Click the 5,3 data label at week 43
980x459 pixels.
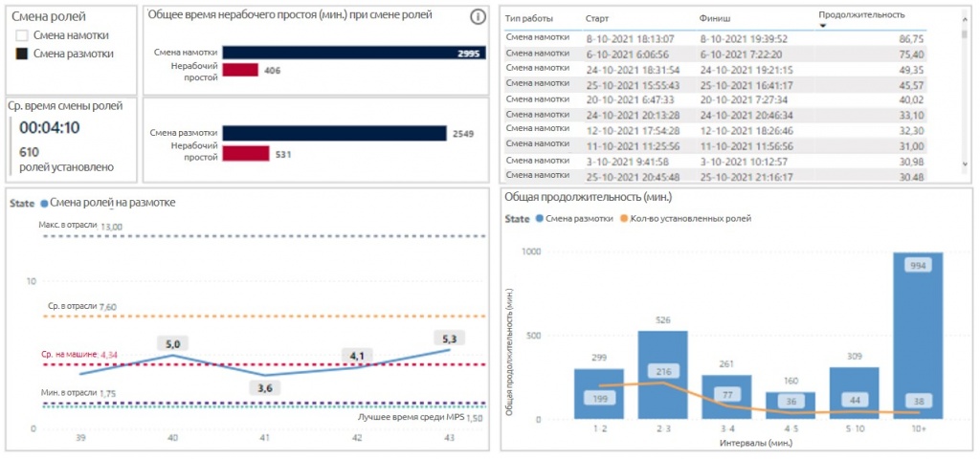450,339
